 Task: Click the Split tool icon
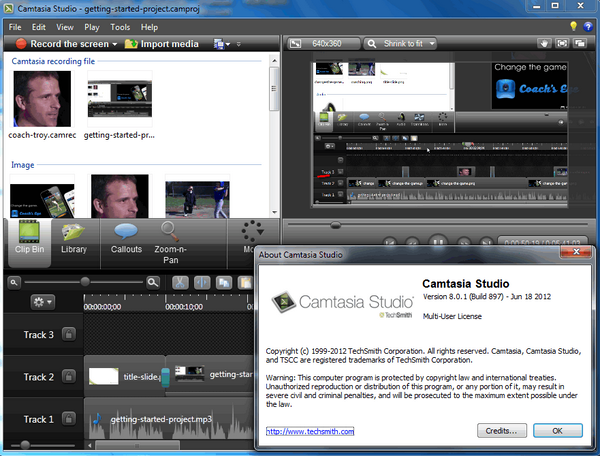[x=202, y=283]
